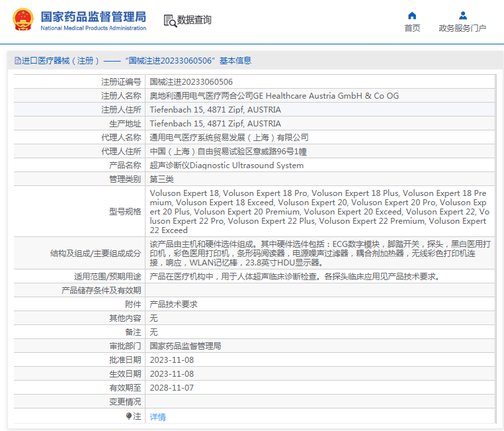Click the 附件 label
This screenshot has width=504, height=431.
(x=133, y=304)
